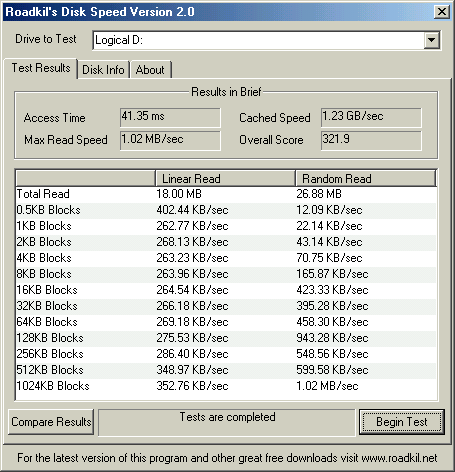This screenshot has height=472, width=455.
Task: Select the 16KB Blocks row
Action: [x=226, y=290]
